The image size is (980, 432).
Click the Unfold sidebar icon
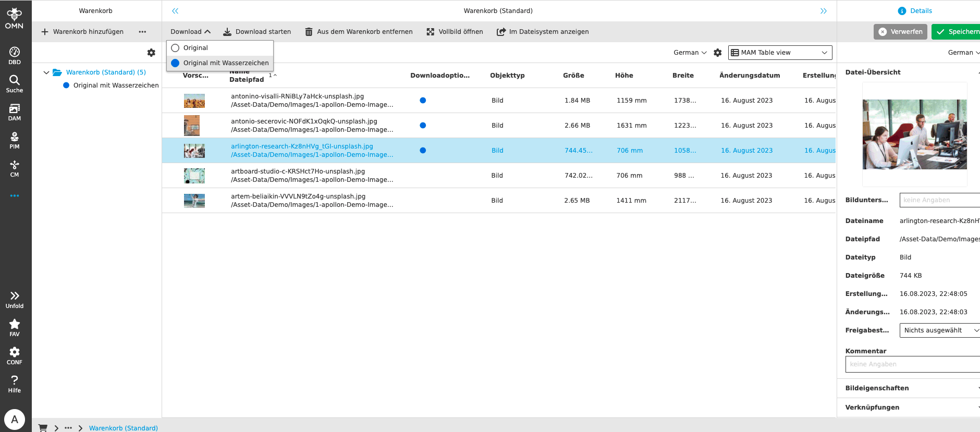point(15,299)
